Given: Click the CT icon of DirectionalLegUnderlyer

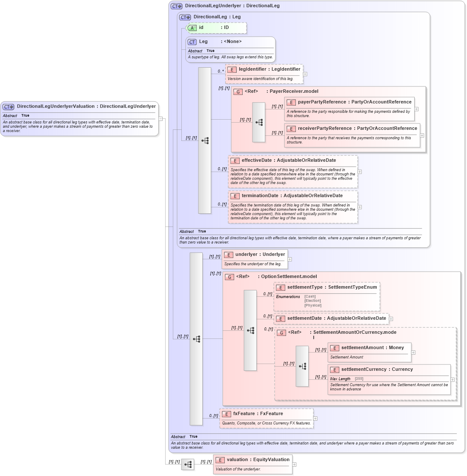Looking at the screenshot, I should click(x=177, y=6).
